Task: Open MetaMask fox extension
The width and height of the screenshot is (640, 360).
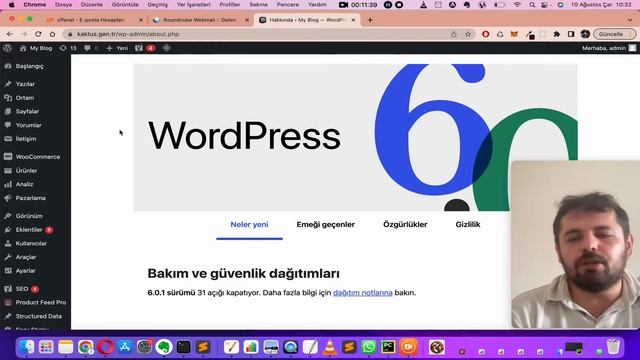Action: pyautogui.click(x=514, y=34)
